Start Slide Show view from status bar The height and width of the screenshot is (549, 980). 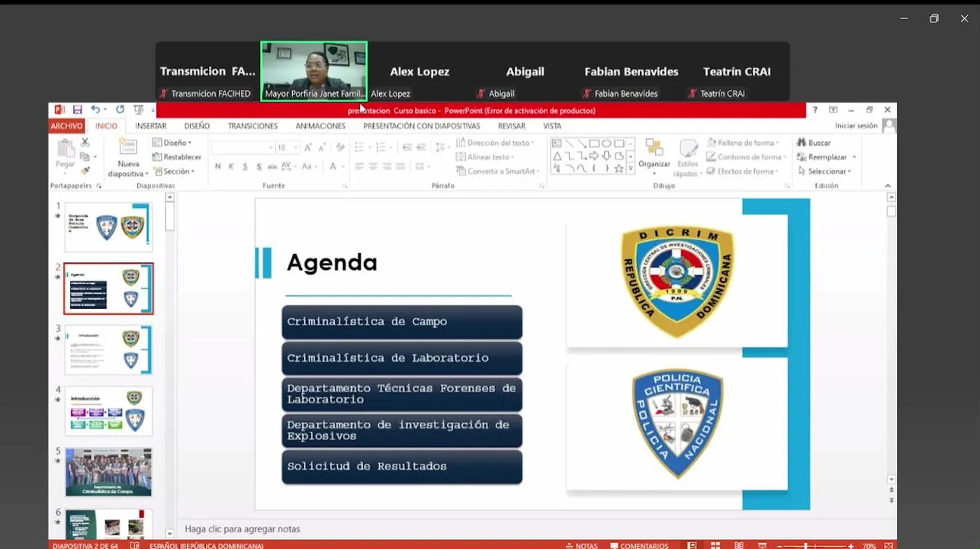pos(761,545)
